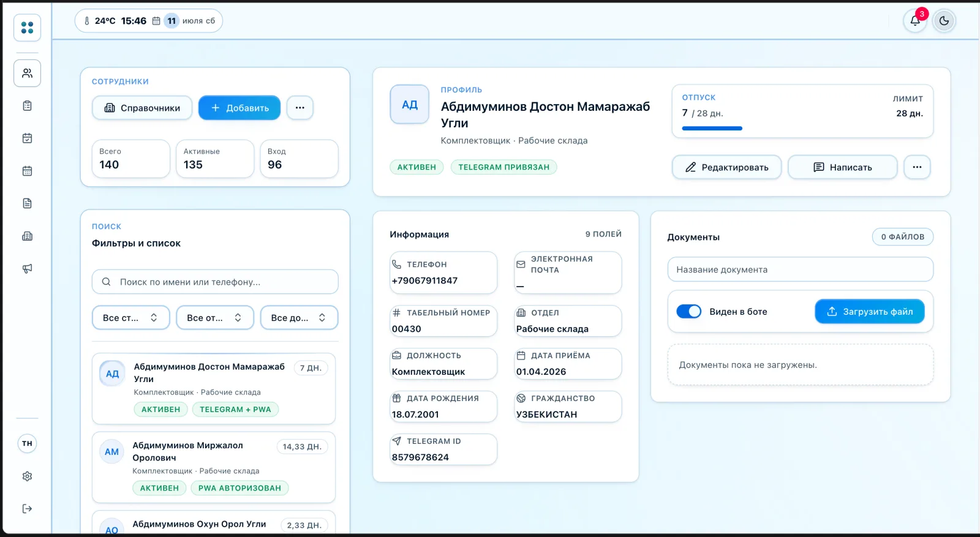
Task: Click the gift icon of Дата рождения
Action: (396, 398)
